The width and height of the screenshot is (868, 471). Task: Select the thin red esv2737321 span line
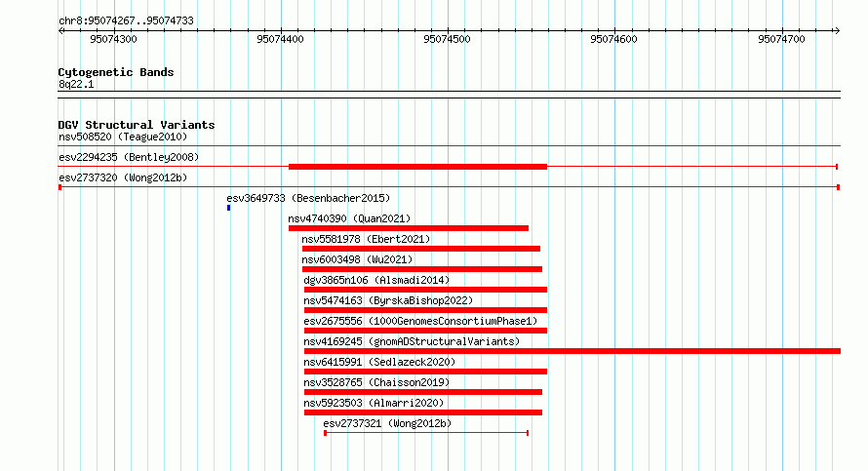tap(426, 433)
